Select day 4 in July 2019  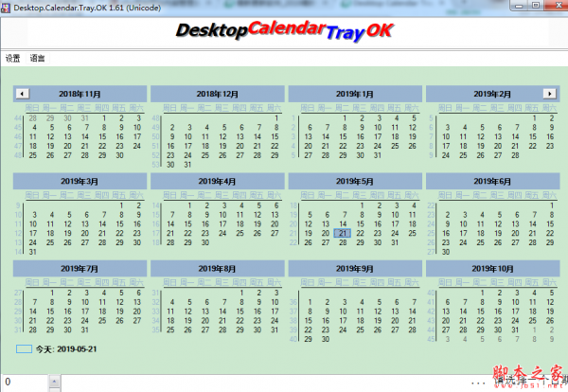104,293
